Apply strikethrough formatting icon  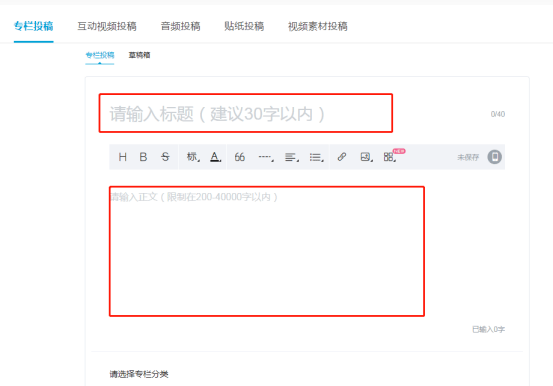pos(165,157)
